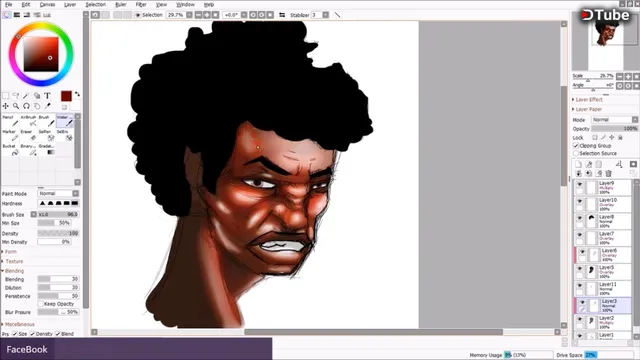
Task: Select the Eyedropper color picker tool
Action: pos(47,106)
